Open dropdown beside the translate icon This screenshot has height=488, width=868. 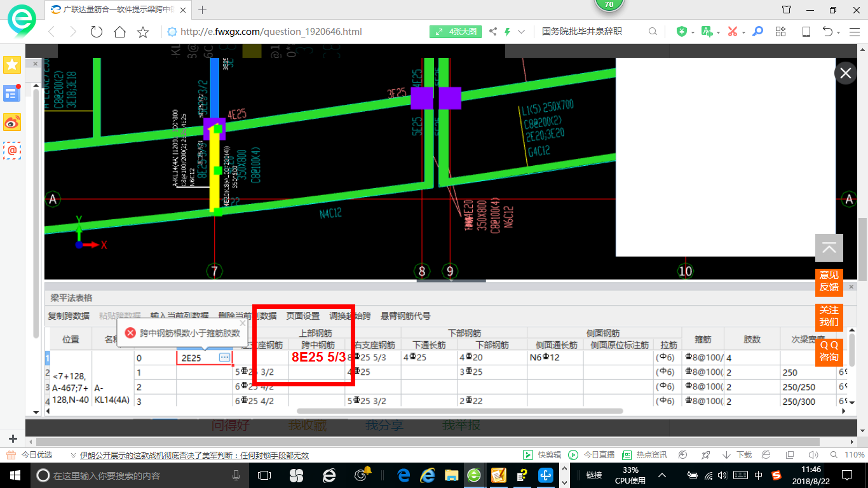point(717,32)
